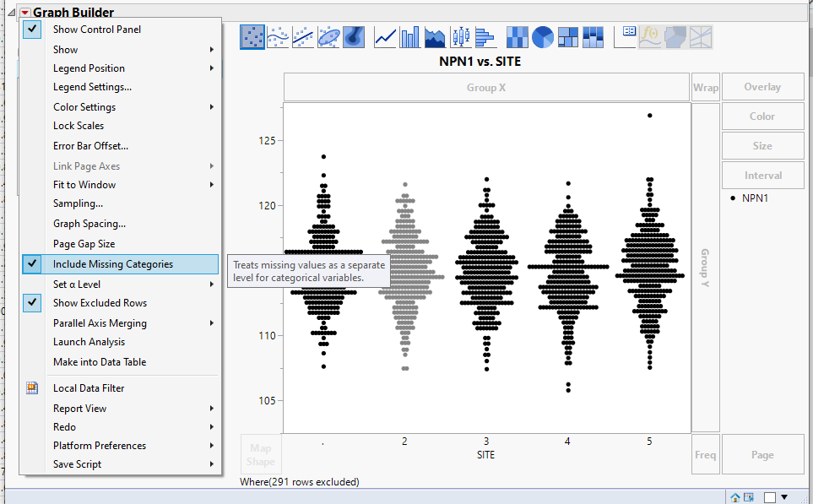Viewport: 813px width, 504px height.
Task: Click the NPN1 vs. SITE graph title
Action: point(480,61)
